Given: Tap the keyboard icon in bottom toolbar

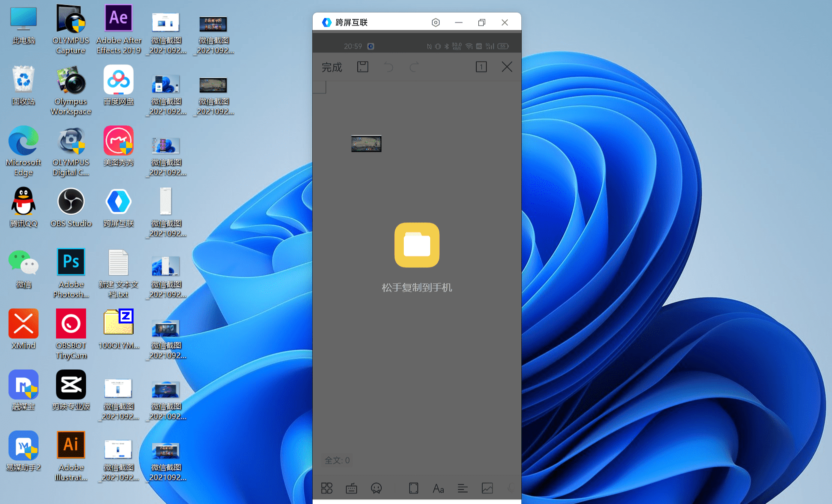Looking at the screenshot, I should point(352,488).
